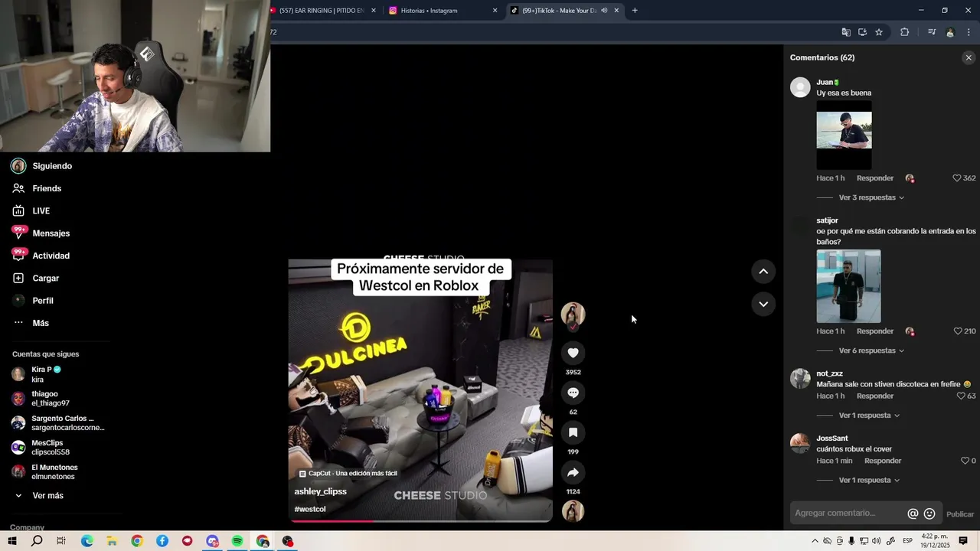Like the video with the heart icon
Image resolution: width=980 pixels, height=551 pixels.
pos(573,353)
